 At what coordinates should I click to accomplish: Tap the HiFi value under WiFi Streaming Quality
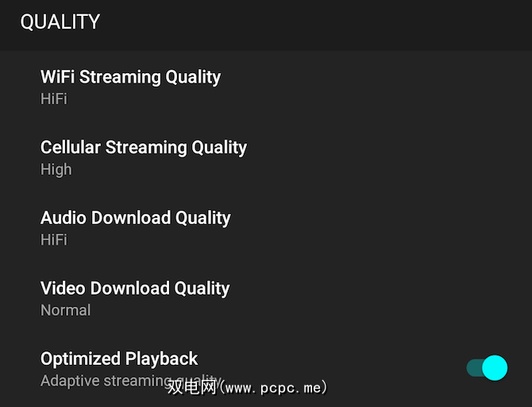(x=54, y=99)
